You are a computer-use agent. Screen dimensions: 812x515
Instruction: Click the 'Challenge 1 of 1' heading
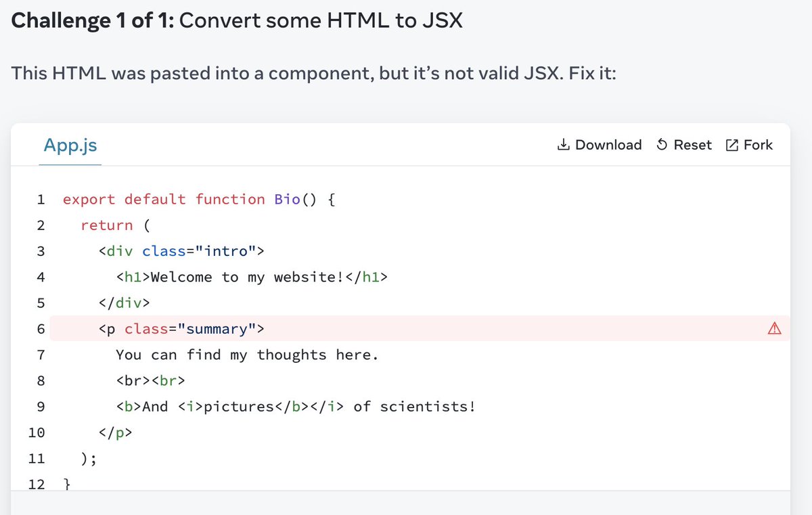[237, 21]
